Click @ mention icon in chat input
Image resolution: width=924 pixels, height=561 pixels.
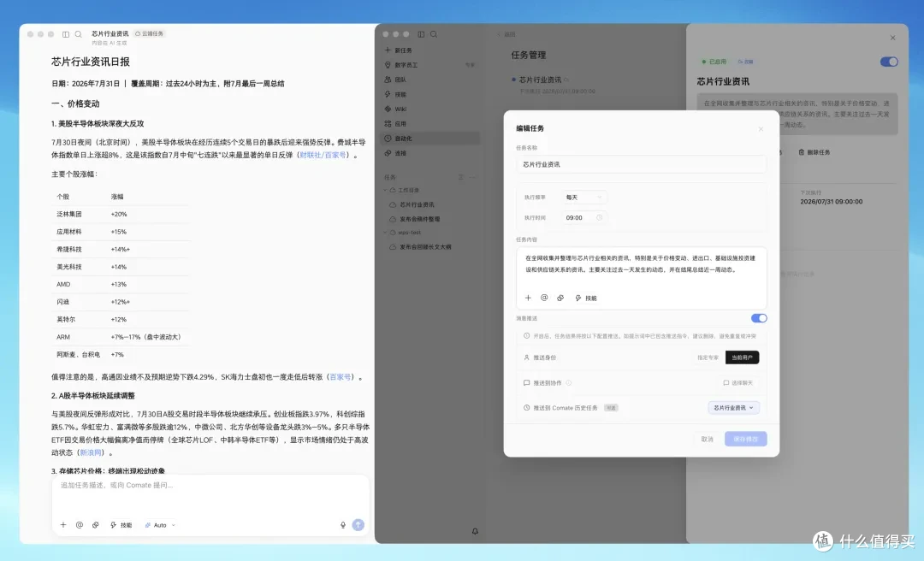click(79, 525)
